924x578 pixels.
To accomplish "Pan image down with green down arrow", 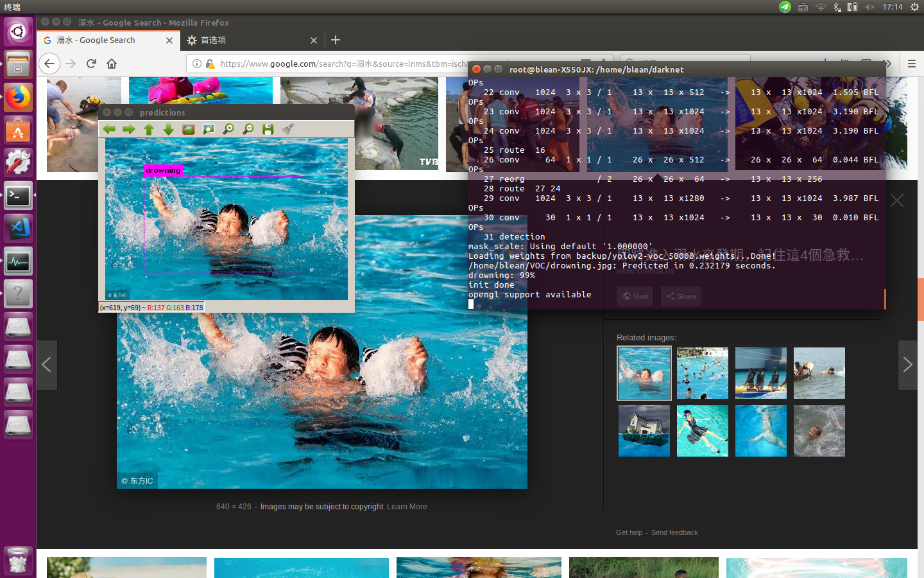I will 169,129.
